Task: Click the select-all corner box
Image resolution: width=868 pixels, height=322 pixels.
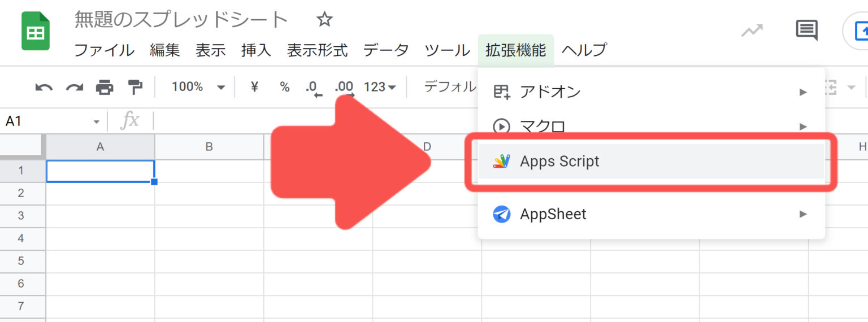Action: tap(21, 147)
